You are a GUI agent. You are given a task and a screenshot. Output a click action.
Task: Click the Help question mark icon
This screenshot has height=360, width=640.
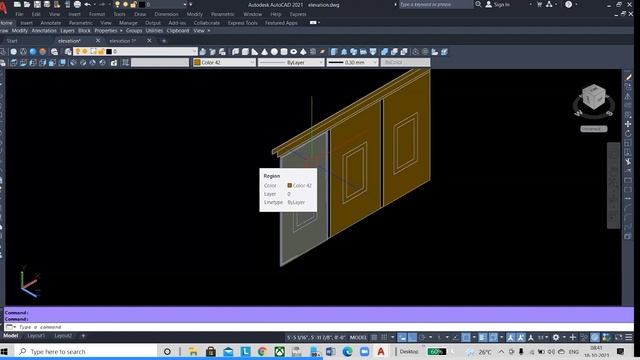click(569, 4)
